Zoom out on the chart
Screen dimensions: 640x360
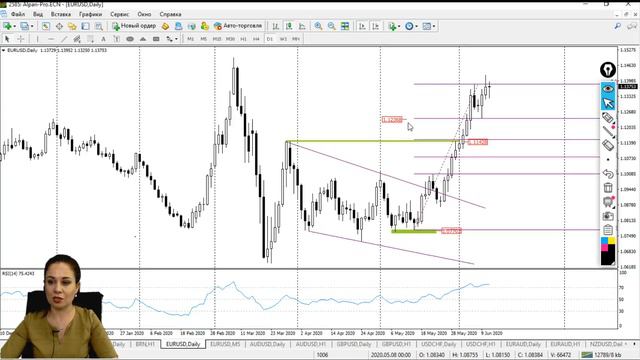coord(331,26)
